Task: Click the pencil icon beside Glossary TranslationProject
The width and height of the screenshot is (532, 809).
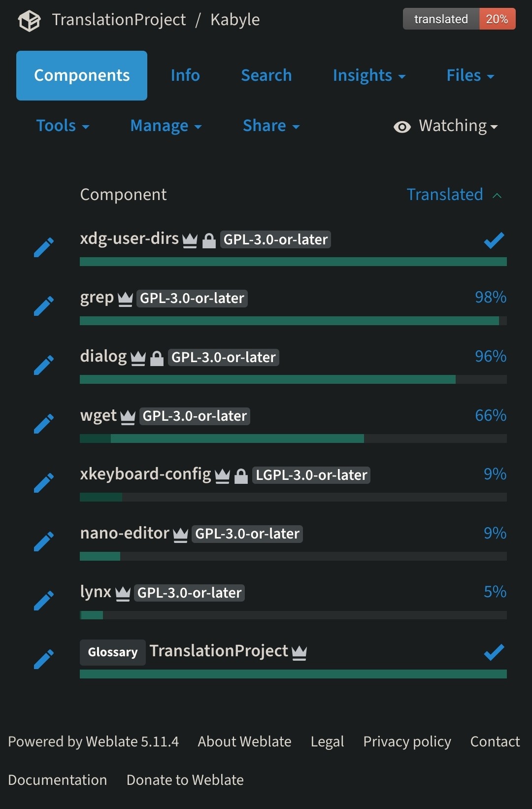Action: point(44,659)
